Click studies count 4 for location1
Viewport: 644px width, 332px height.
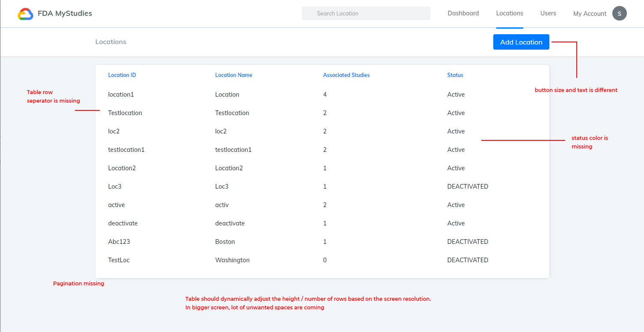pos(325,95)
